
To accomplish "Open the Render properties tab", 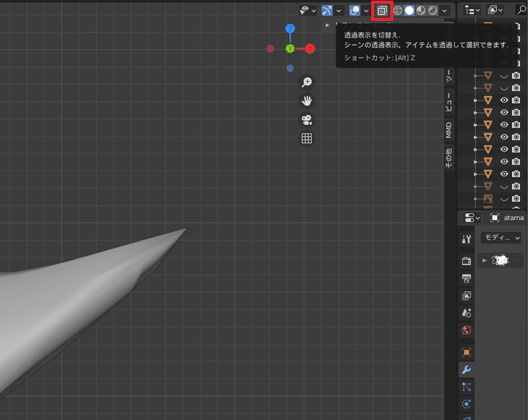I will tap(467, 261).
